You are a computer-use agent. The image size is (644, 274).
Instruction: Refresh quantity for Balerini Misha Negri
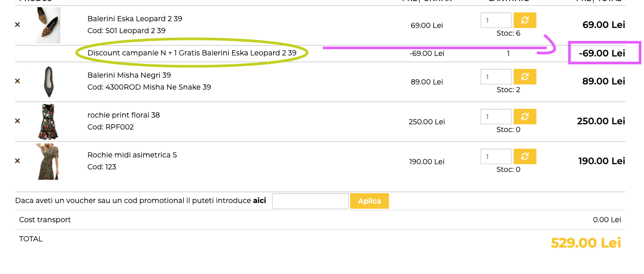tap(525, 77)
